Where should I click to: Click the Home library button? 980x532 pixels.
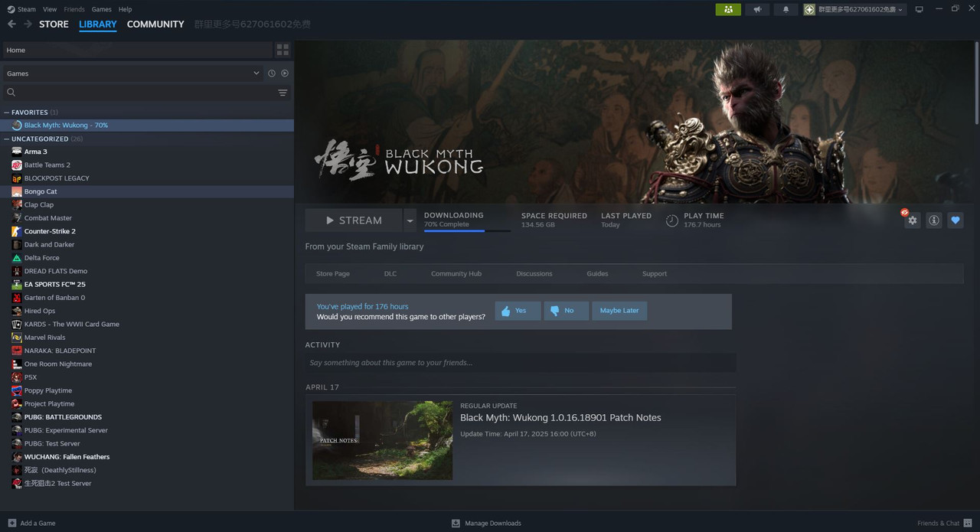coord(137,50)
